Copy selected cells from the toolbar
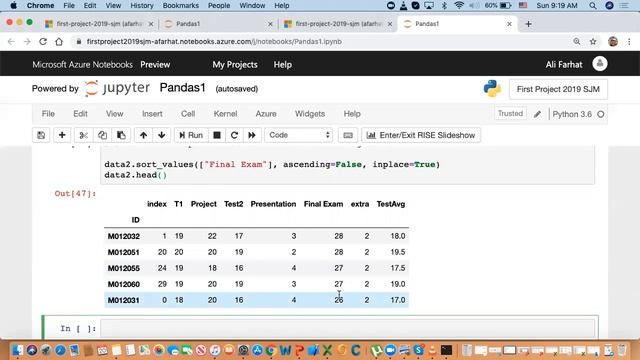 [102, 135]
